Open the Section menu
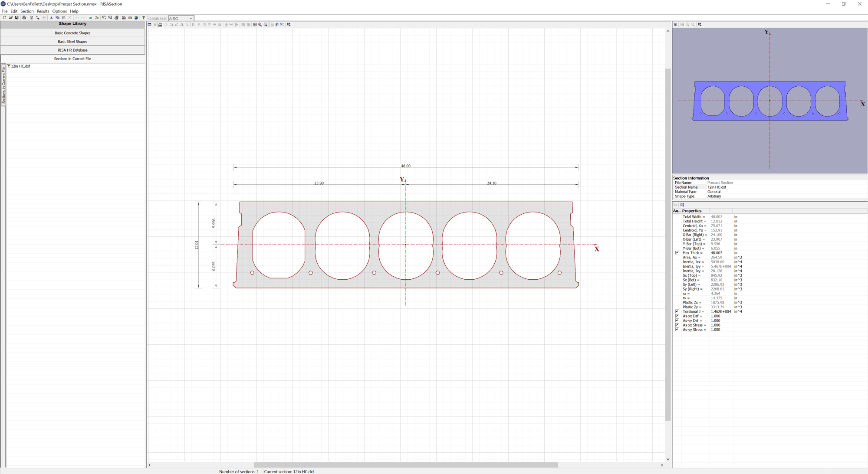The image size is (868, 474). [26, 11]
